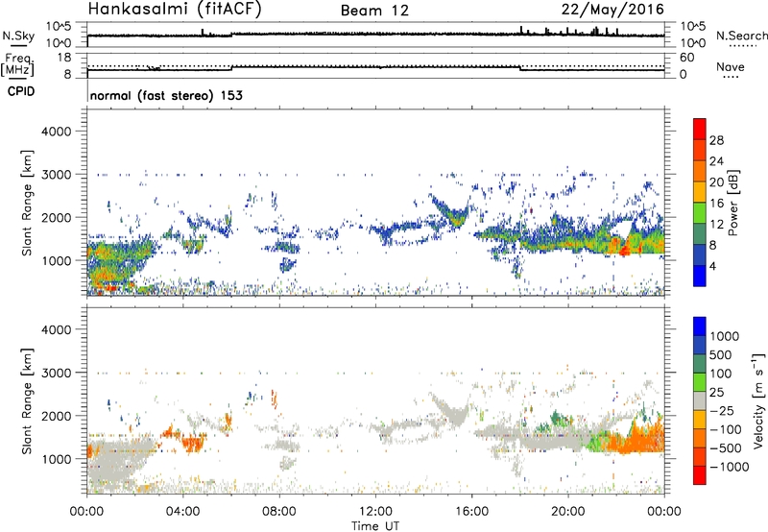768x532 pixels.
Task: Click the Nave legend label
Action: coord(731,66)
